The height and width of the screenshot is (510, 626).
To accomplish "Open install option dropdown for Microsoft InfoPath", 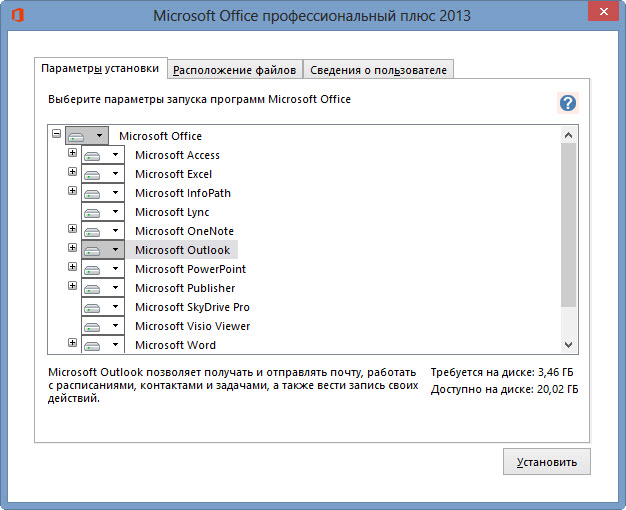I will tap(103, 193).
